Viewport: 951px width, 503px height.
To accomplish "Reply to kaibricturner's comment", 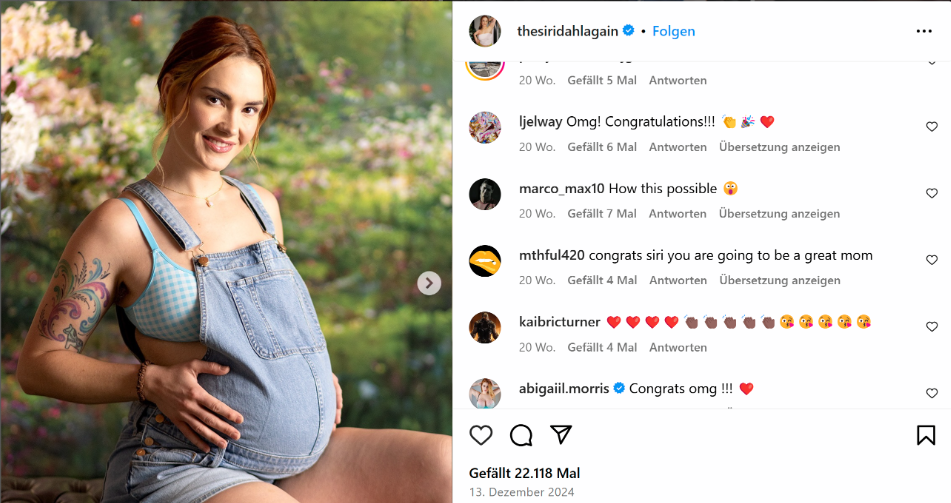I will 677,347.
